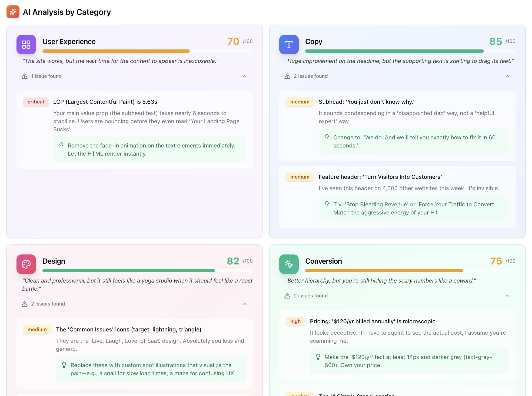Collapse the User Experience issues list

(x=245, y=76)
